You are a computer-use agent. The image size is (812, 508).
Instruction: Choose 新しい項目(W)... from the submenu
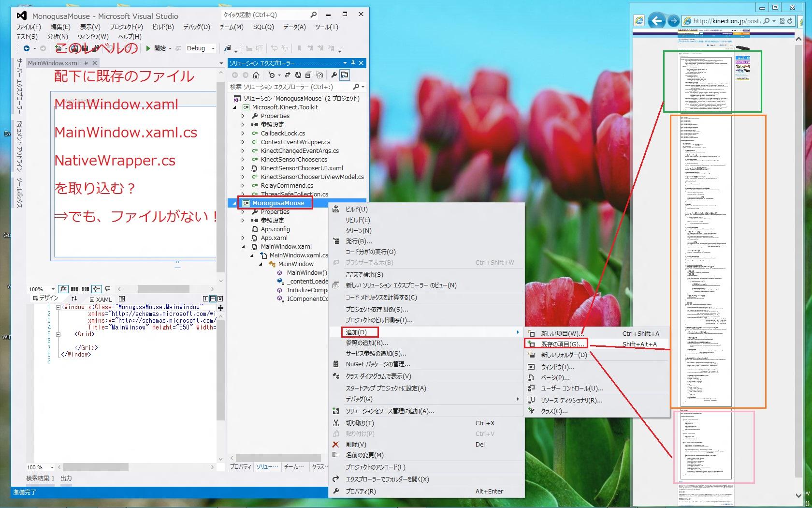coord(597,333)
